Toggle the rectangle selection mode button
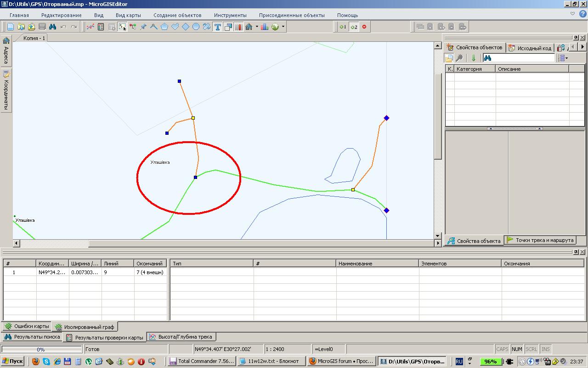The height and width of the screenshot is (368, 588). [122, 27]
